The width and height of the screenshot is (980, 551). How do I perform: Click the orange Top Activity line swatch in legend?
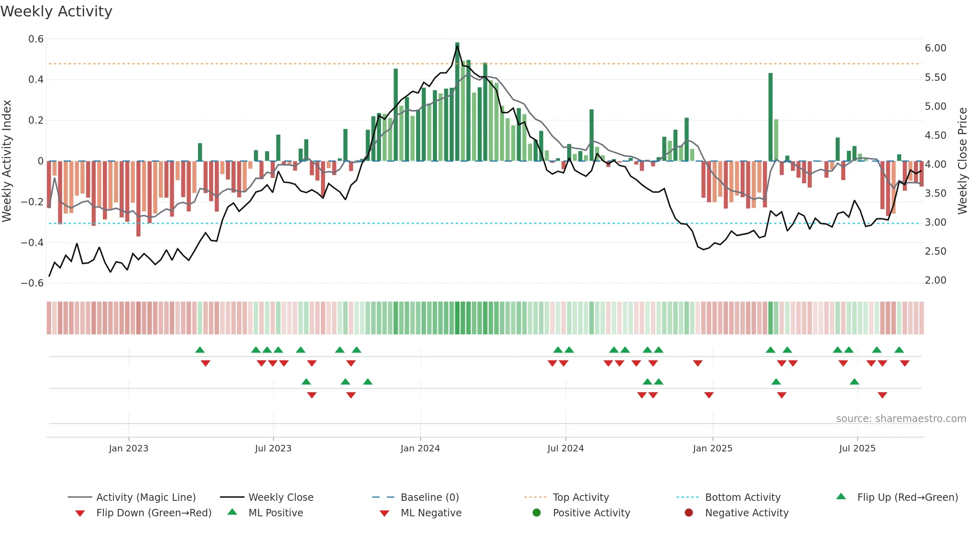[535, 497]
